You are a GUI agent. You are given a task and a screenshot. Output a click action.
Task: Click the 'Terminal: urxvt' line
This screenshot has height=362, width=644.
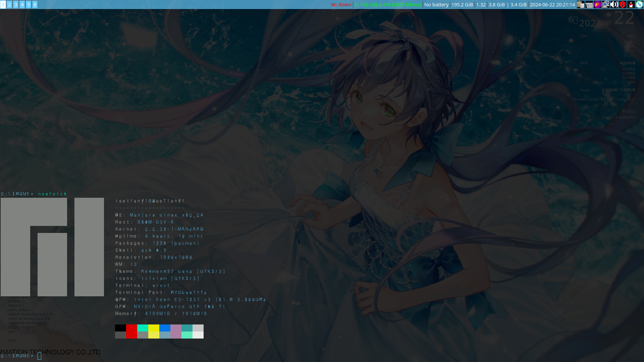tap(143, 285)
